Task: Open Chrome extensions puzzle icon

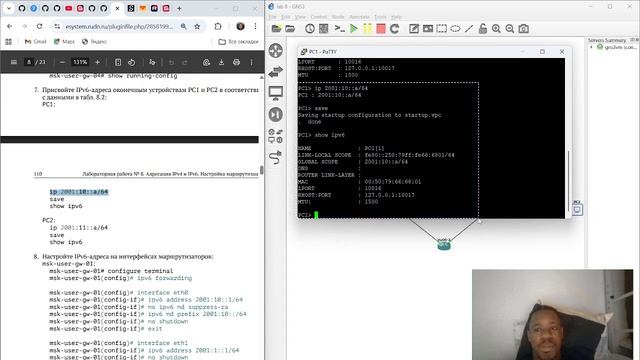Action: click(x=218, y=26)
